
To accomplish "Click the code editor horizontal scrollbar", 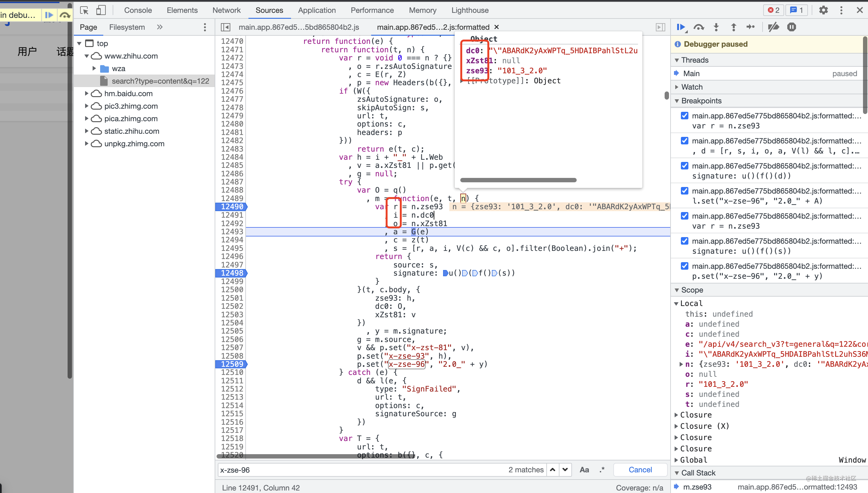I will [x=316, y=456].
